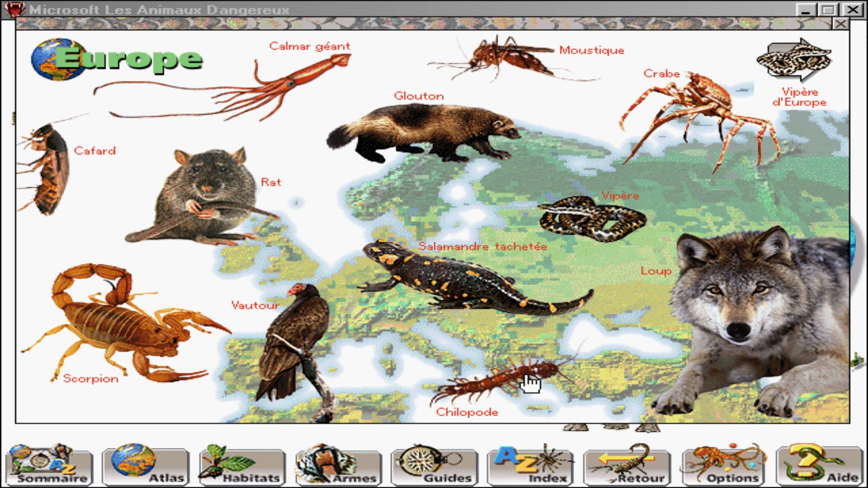Screen dimensions: 868x488
Task: Click the 'Scorpion' label
Action: 91,379
